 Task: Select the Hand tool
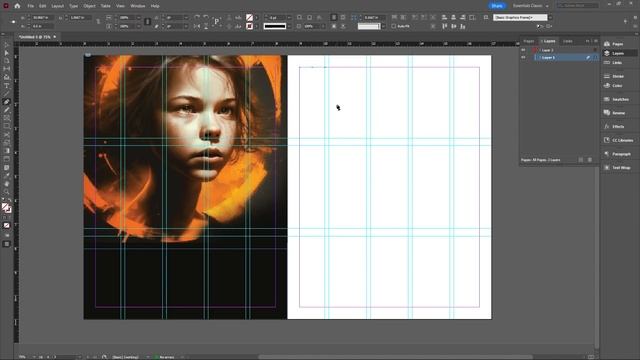pos(7,184)
